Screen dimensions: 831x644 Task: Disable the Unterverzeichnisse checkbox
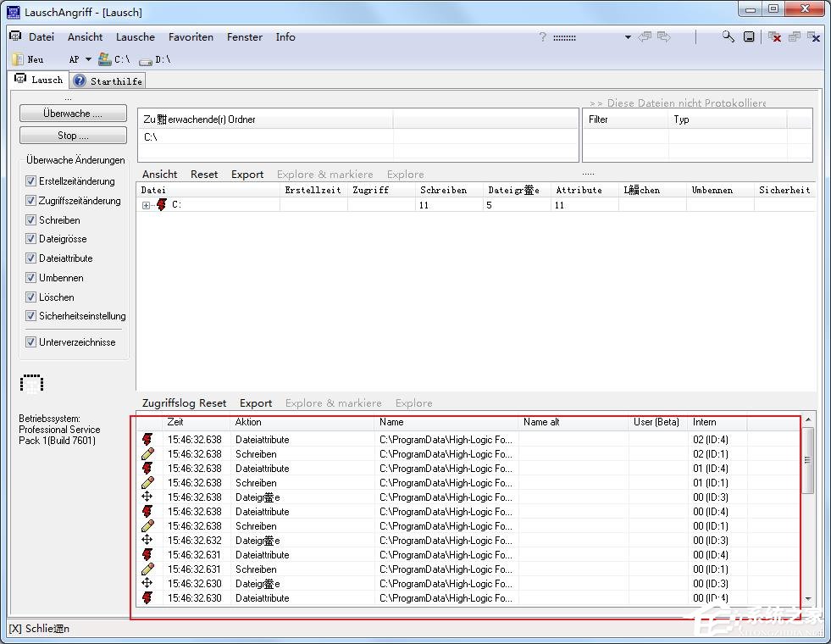coord(31,342)
